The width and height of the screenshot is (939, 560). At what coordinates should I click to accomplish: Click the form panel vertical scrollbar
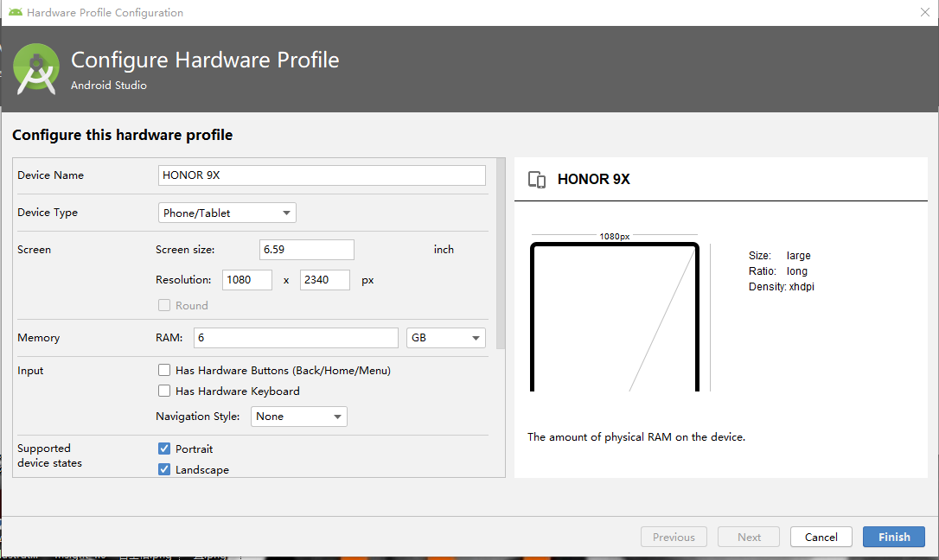[x=501, y=254]
